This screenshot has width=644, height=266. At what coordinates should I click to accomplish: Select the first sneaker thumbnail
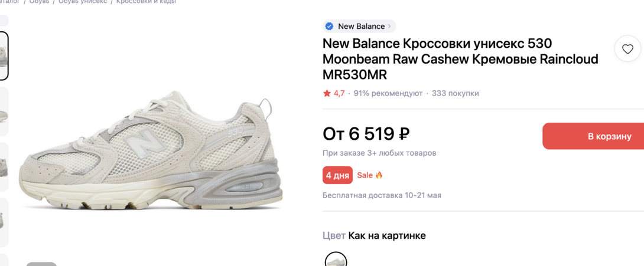4,56
